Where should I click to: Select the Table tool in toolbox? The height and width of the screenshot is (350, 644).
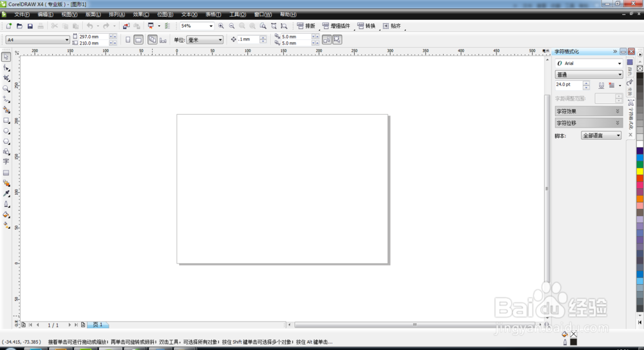(6, 173)
